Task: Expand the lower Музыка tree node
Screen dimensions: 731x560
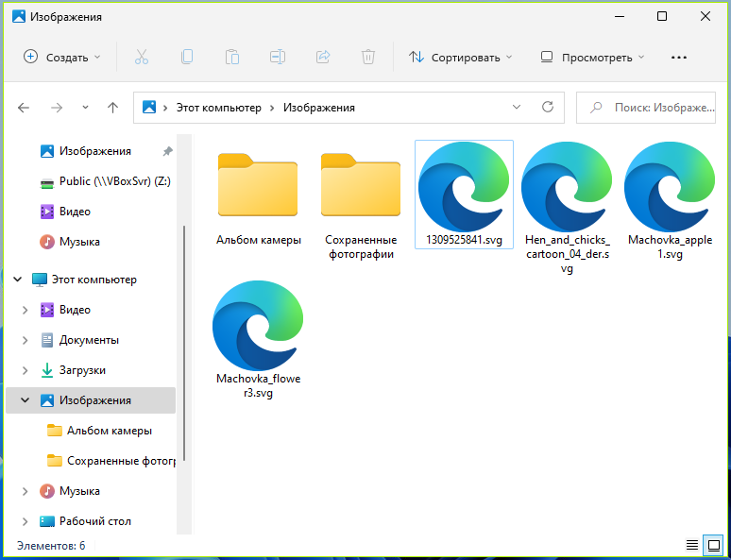Action: click(25, 491)
